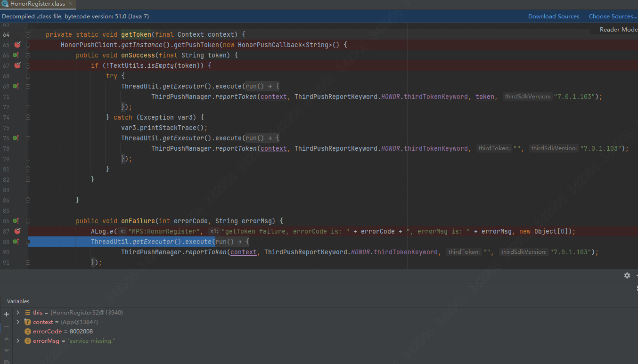Expand the folded lambda on line 88
The image size is (638, 364).
click(28, 242)
